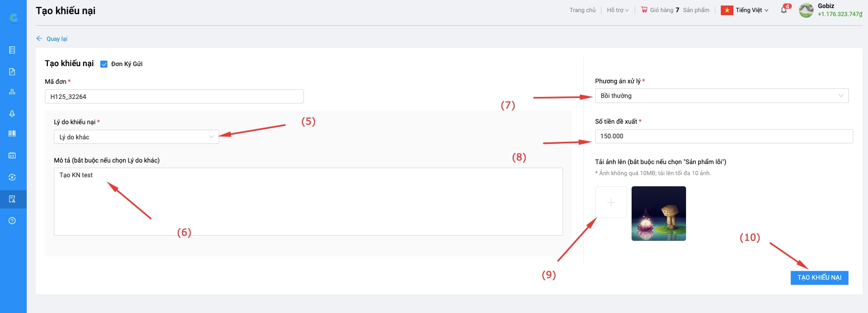Open the currency exchange sidebar icon
This screenshot has height=313, width=868.
click(12, 177)
